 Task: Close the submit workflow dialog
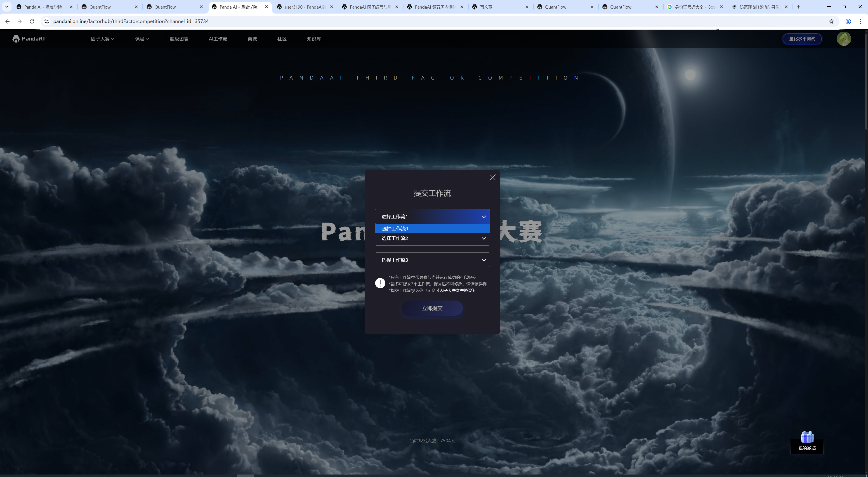coord(493,178)
